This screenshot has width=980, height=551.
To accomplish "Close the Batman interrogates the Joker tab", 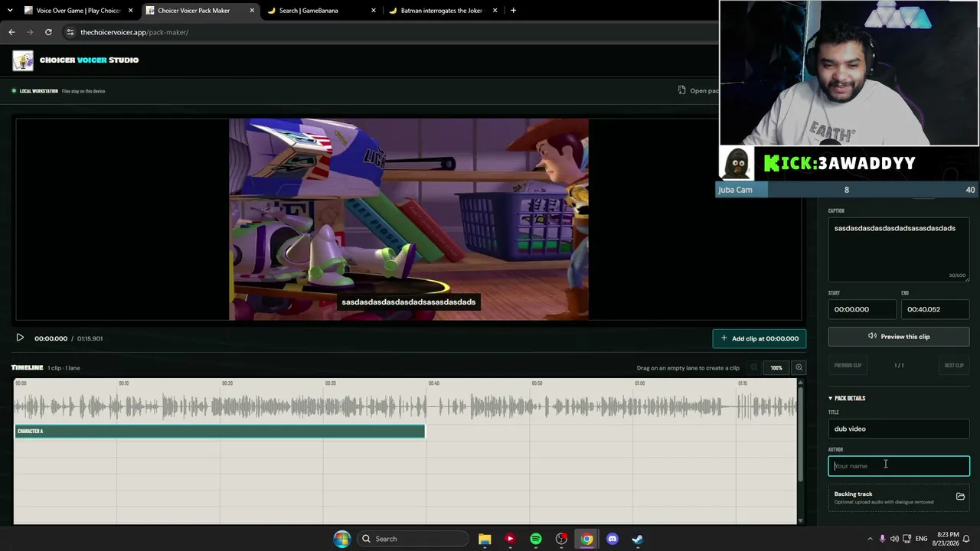I will tap(495, 11).
